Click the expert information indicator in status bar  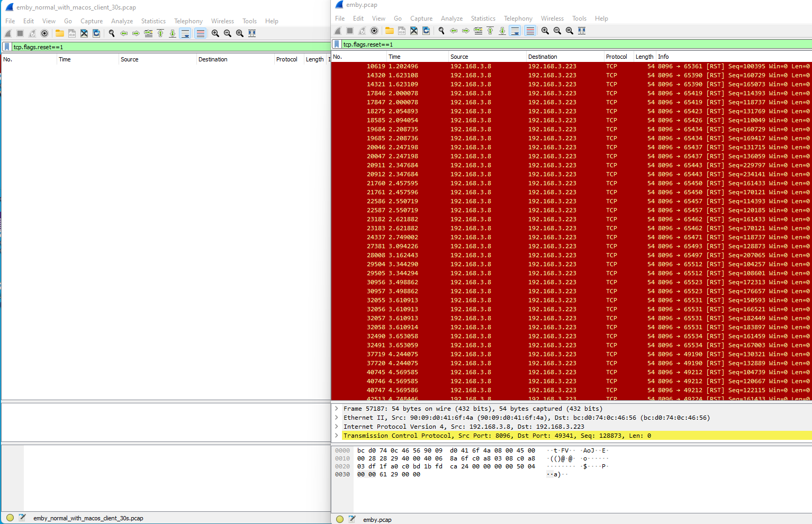click(339, 519)
